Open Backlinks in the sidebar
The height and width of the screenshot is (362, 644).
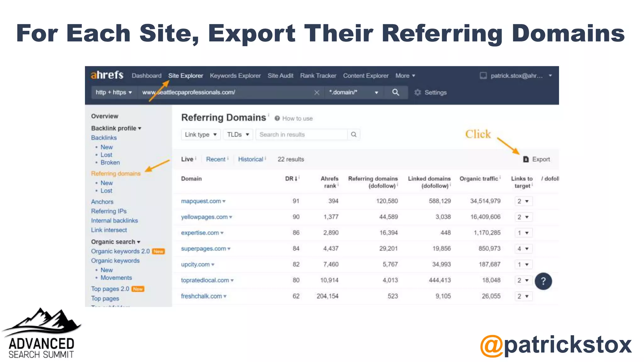coord(104,138)
